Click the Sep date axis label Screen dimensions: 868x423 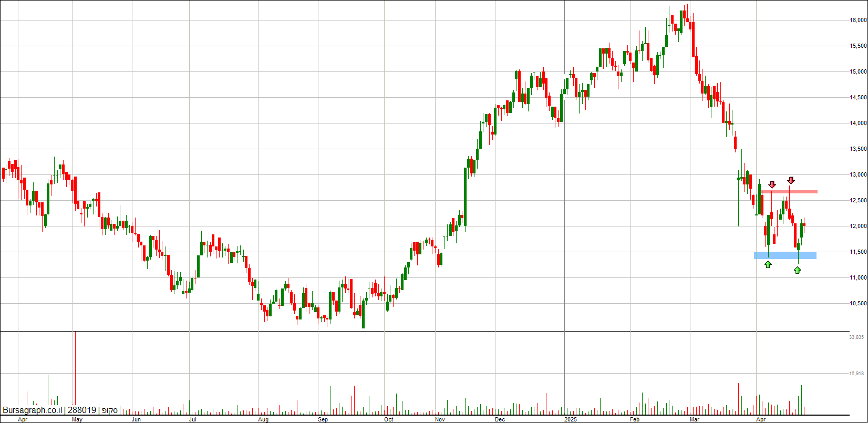pyautogui.click(x=323, y=420)
